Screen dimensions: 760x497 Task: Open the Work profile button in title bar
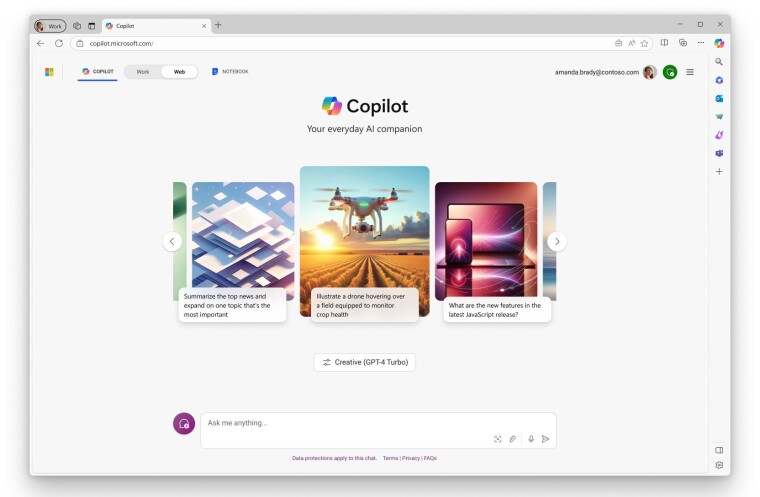click(x=50, y=26)
